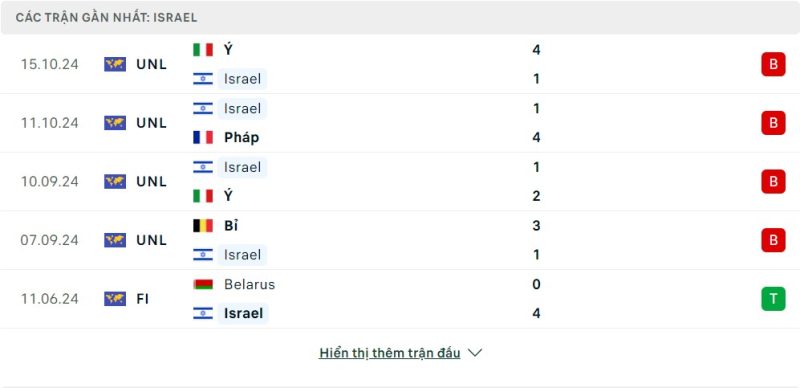
Task: Click the Israel flag in the 11.10.24 match
Action: [x=203, y=108]
